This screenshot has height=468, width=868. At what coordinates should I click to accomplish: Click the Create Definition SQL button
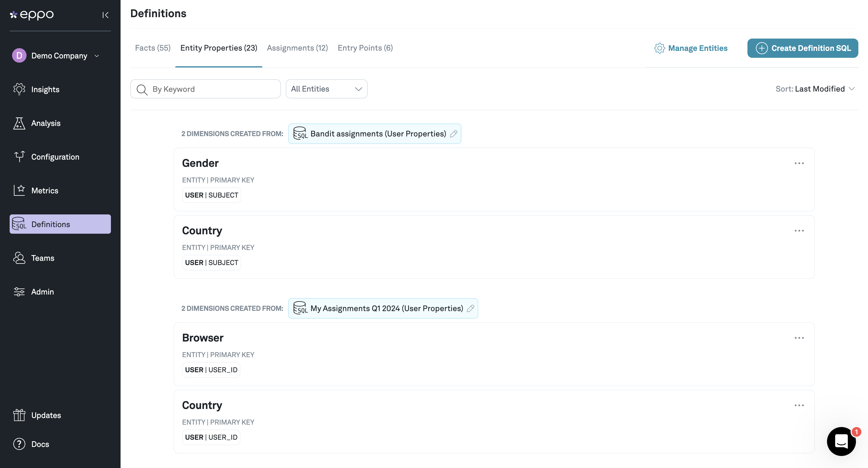[x=803, y=48]
